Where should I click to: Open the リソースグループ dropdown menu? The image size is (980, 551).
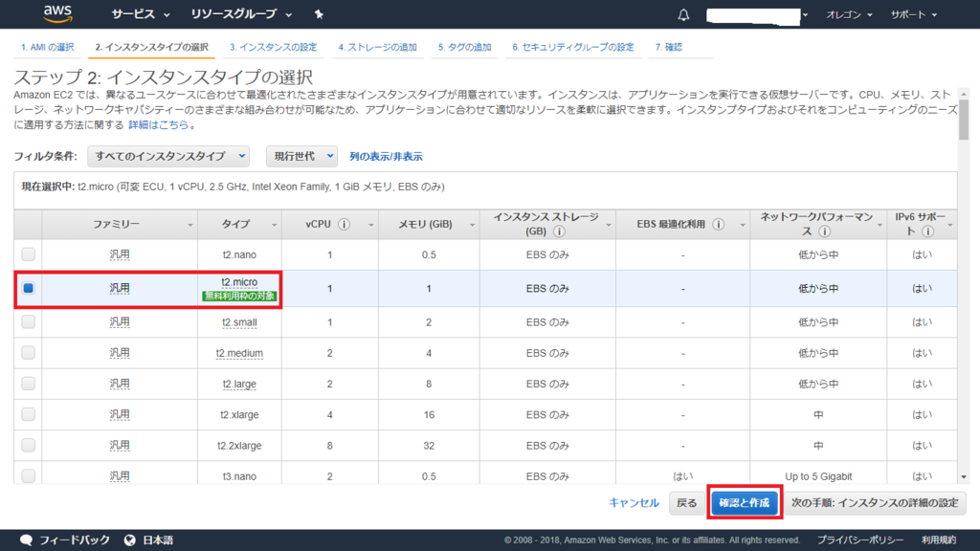tap(241, 14)
